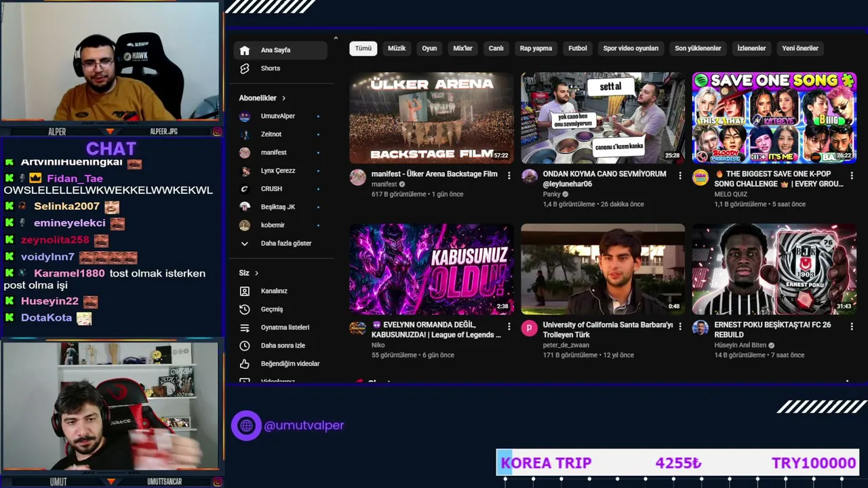Viewport: 868px width, 488px height.
Task: Select the manifest channel avatar in sidebar
Action: coord(245,152)
